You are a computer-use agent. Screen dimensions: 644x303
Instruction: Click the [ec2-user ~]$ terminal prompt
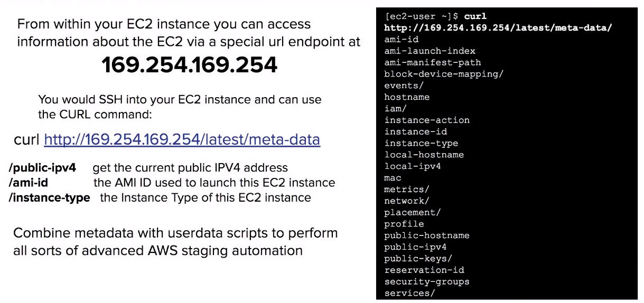pos(421,16)
